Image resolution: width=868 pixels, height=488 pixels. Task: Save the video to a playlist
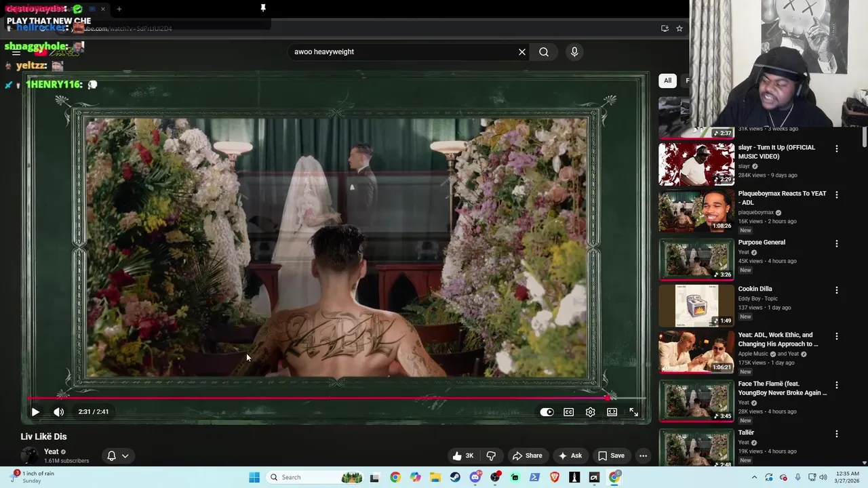coord(611,455)
